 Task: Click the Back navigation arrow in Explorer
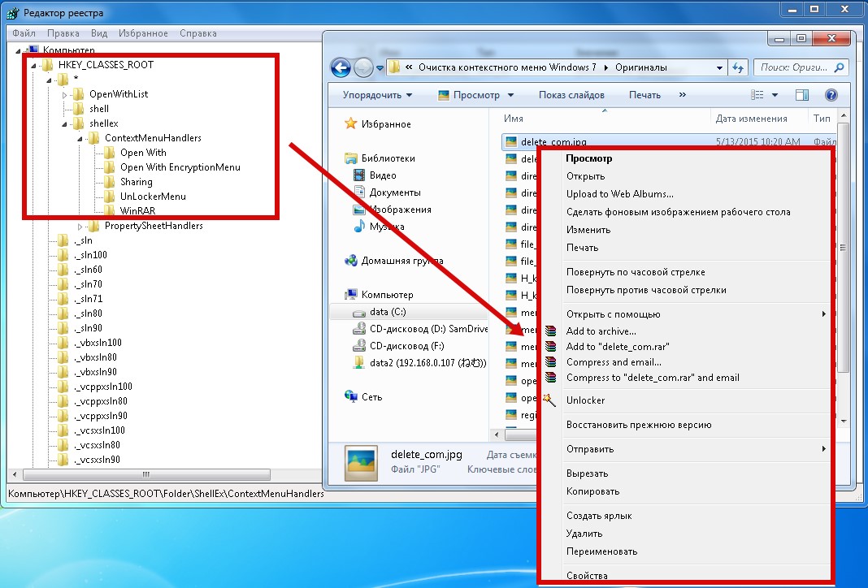(341, 68)
